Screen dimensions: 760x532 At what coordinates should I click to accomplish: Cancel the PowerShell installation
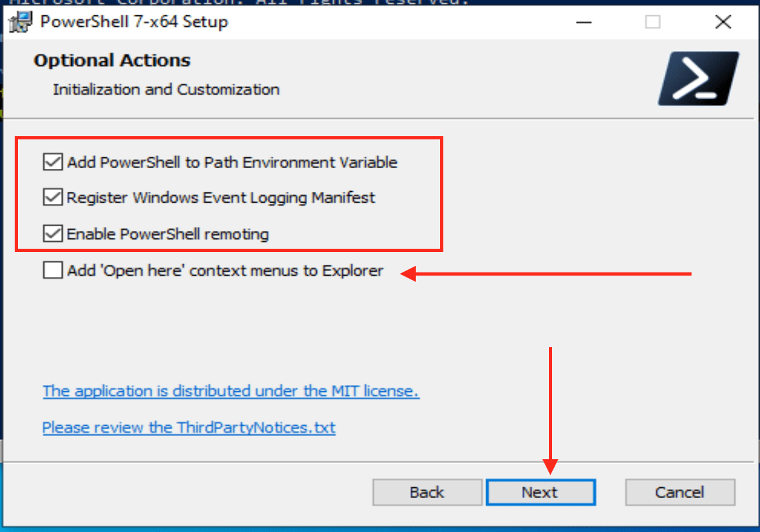pyautogui.click(x=679, y=492)
